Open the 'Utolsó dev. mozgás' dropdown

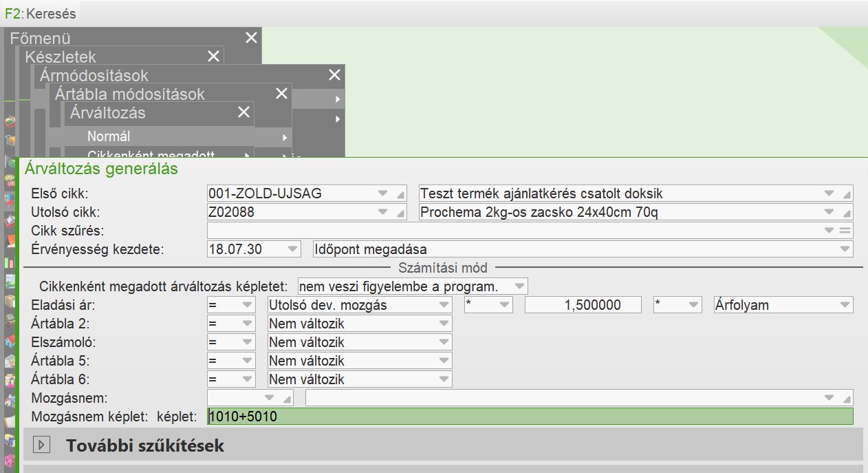(x=444, y=305)
